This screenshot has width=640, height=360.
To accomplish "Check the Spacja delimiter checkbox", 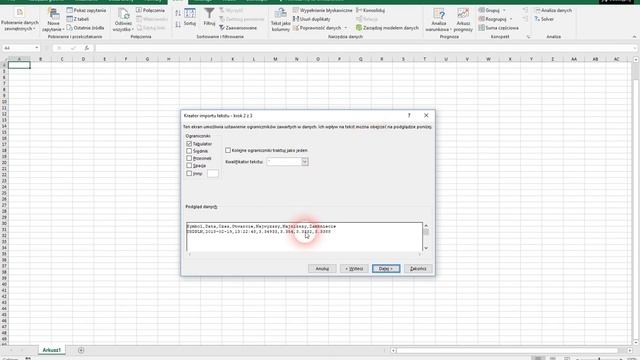I will pos(189,166).
